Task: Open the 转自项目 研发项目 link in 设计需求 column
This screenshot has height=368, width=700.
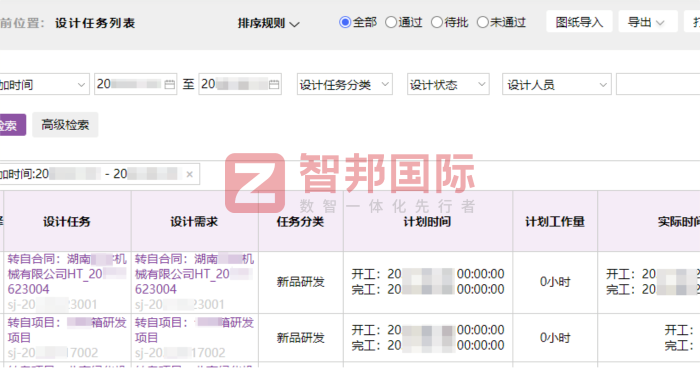Action: pos(195,330)
